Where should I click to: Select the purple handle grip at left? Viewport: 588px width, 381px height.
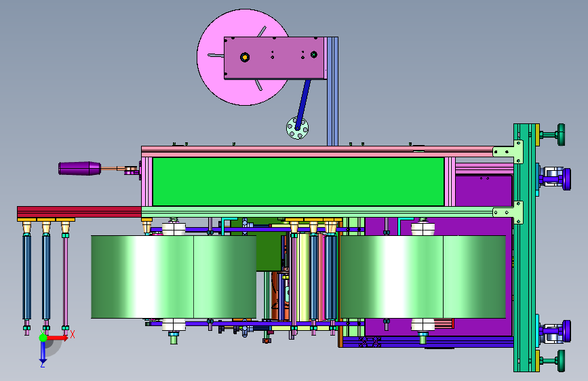[x=79, y=168]
